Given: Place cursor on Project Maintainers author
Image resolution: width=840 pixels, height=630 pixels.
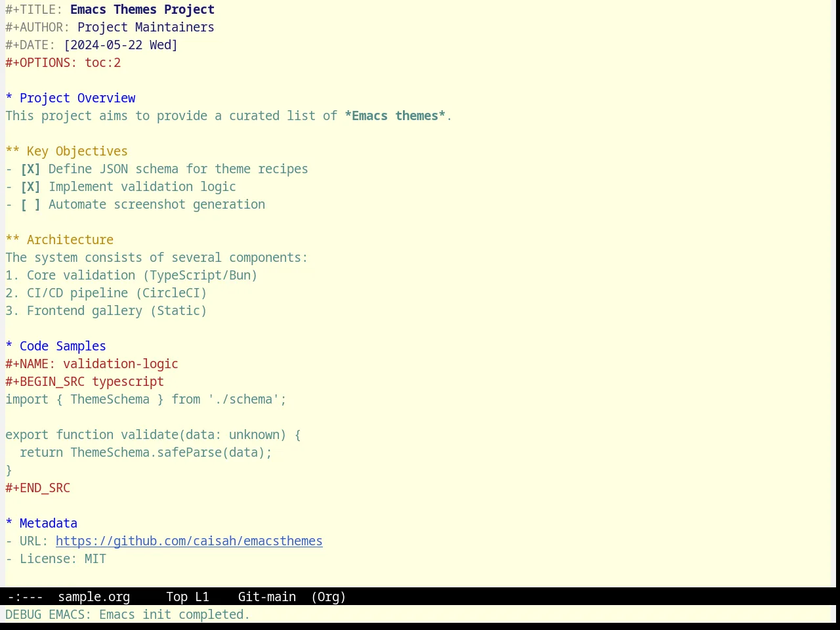Looking at the screenshot, I should 146,27.
